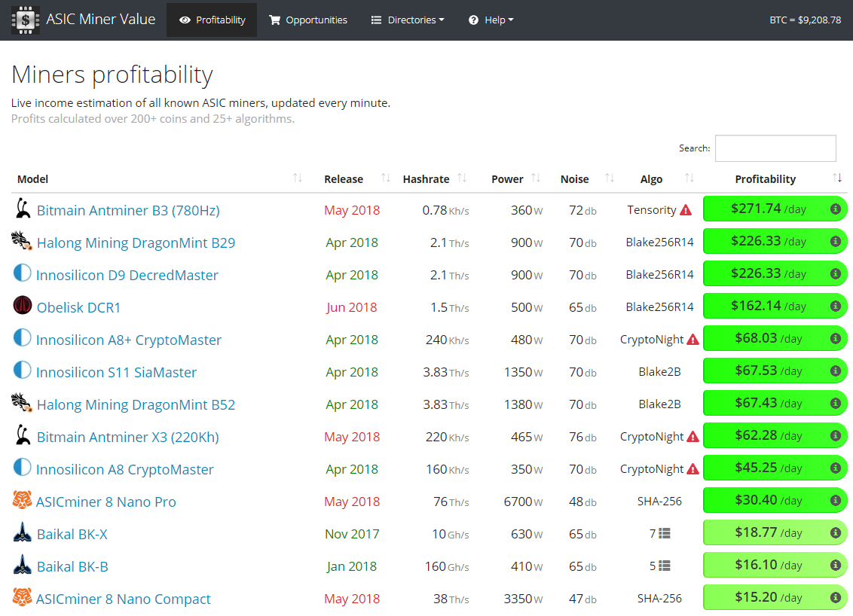Click warning triangle on Innosilicon A8 CryptoNight row
The image size is (853, 616).
(x=692, y=469)
